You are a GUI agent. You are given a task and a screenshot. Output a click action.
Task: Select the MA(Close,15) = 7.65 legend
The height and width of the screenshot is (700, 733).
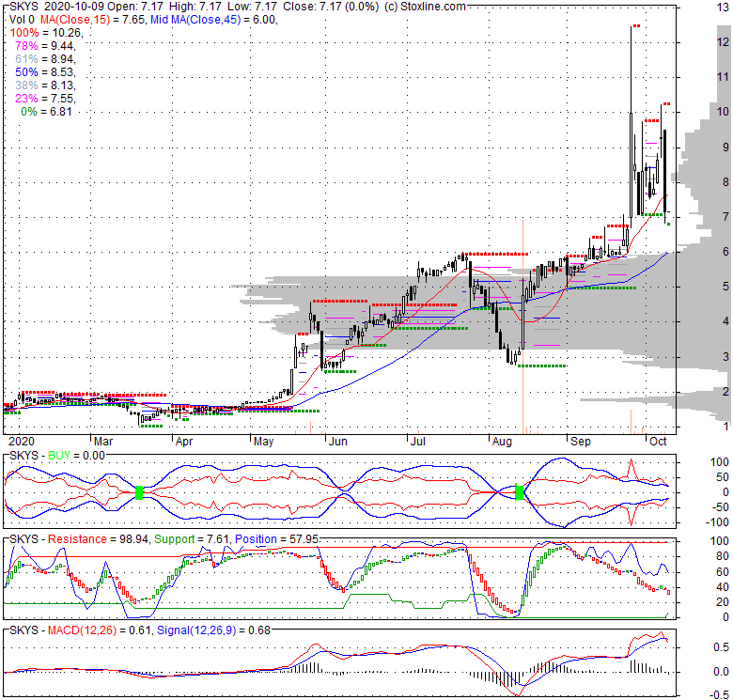(93, 20)
